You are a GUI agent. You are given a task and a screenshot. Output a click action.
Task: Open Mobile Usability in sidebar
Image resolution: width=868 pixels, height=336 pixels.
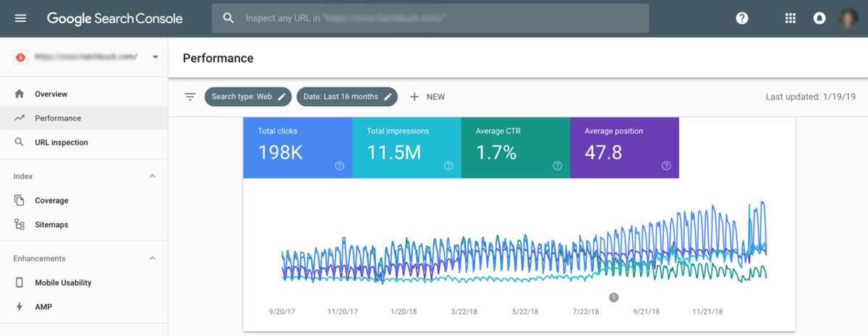tap(84, 283)
